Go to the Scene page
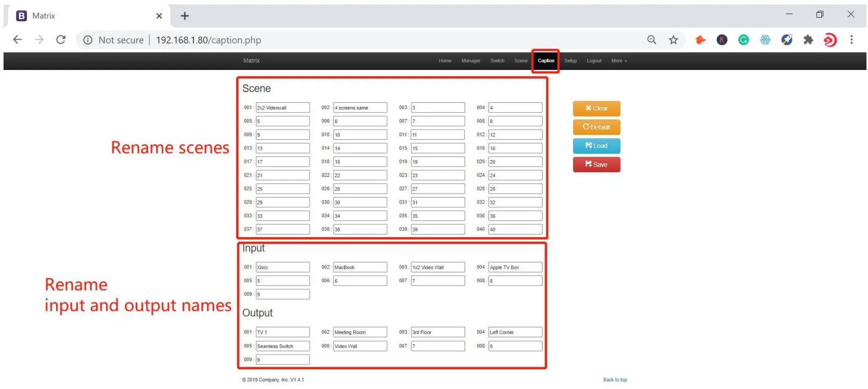 click(x=521, y=61)
